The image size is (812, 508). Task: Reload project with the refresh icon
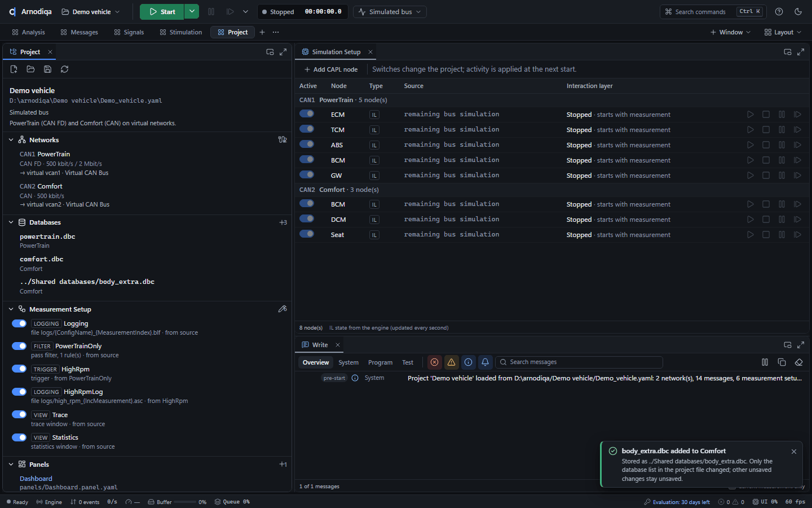64,69
